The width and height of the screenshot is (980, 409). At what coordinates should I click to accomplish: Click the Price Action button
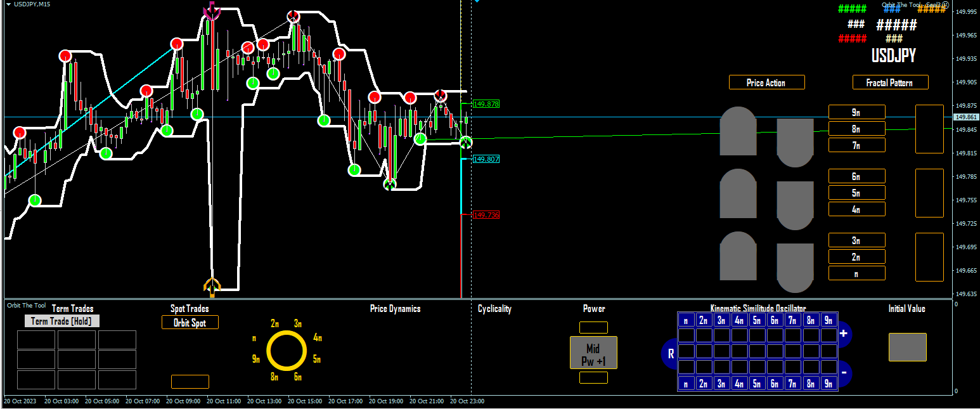click(x=766, y=82)
